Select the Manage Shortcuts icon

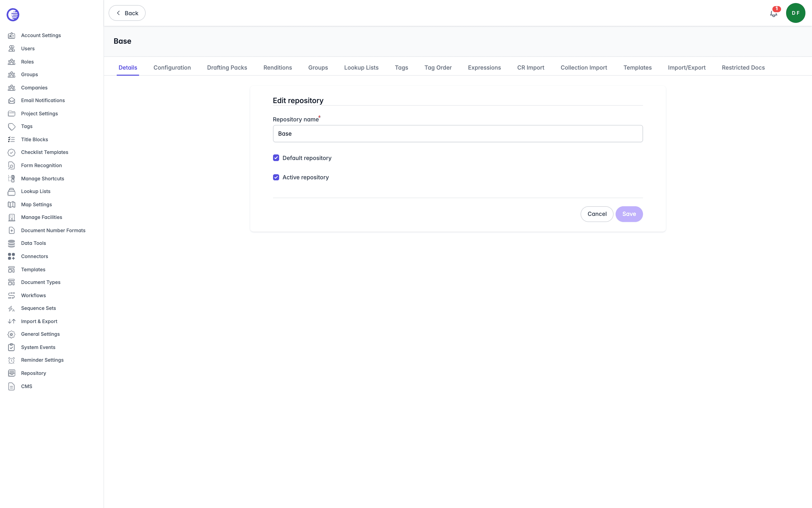[x=11, y=179]
